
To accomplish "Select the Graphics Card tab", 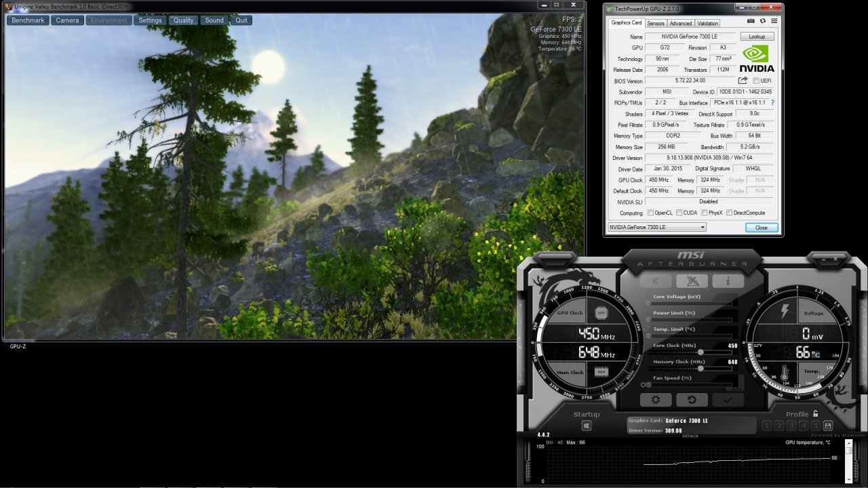I will [626, 22].
